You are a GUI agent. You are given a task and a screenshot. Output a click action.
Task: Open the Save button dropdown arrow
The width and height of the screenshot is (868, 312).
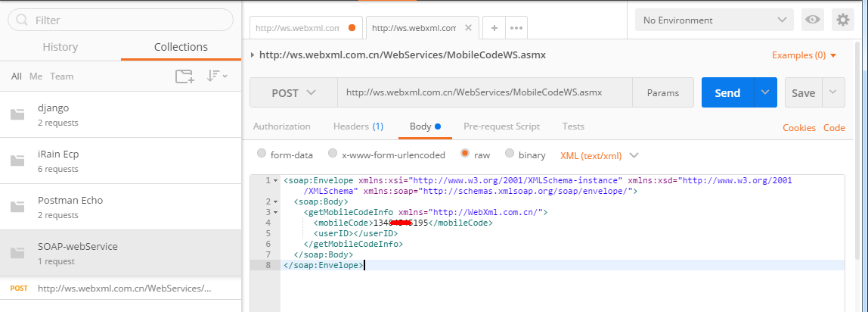pyautogui.click(x=833, y=92)
